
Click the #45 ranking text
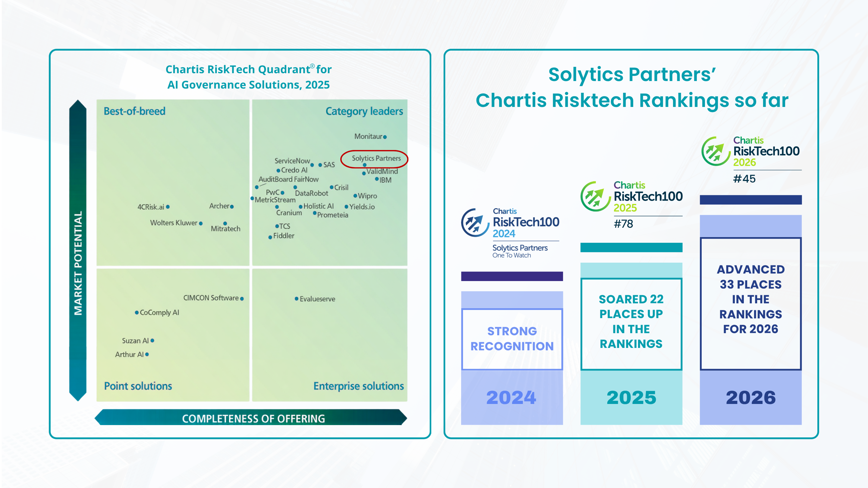coord(744,179)
